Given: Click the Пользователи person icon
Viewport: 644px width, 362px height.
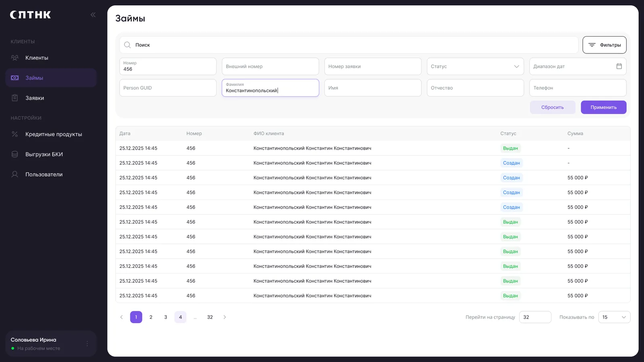Looking at the screenshot, I should [x=15, y=175].
